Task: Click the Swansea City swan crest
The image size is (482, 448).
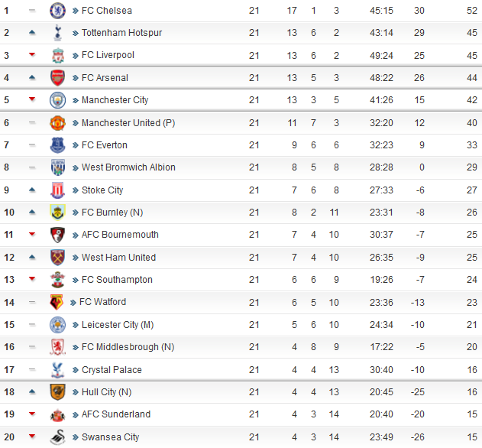Action: click(57, 437)
